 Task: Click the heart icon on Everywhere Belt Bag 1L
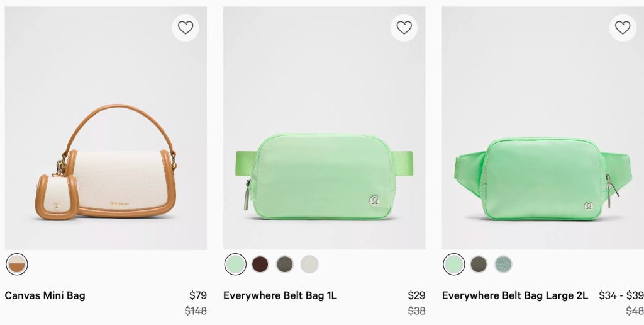pyautogui.click(x=404, y=28)
